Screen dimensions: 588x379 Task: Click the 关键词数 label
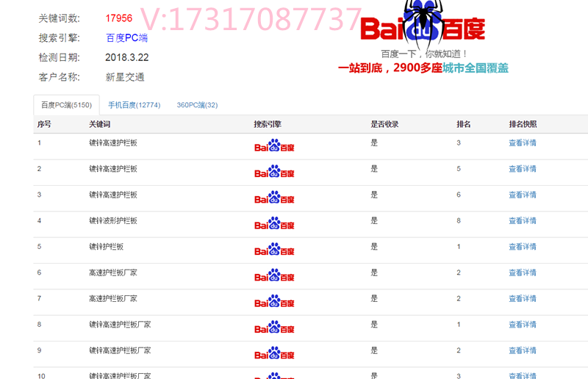click(x=60, y=18)
